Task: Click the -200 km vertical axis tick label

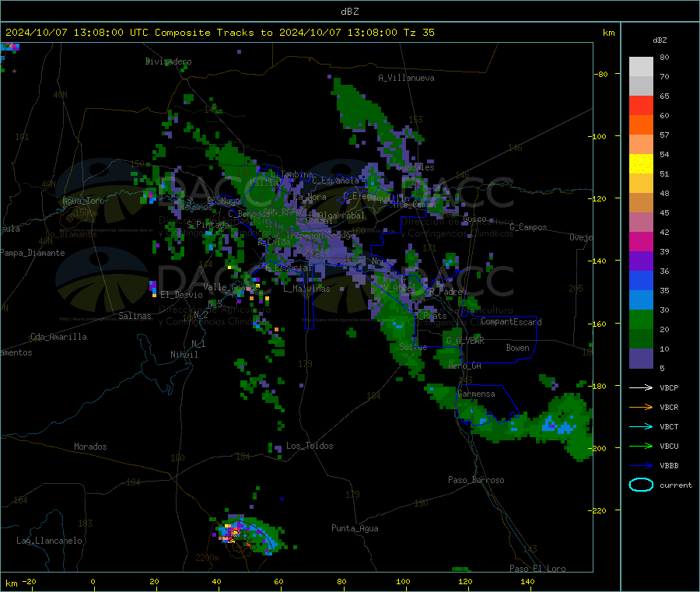Action: [x=597, y=448]
